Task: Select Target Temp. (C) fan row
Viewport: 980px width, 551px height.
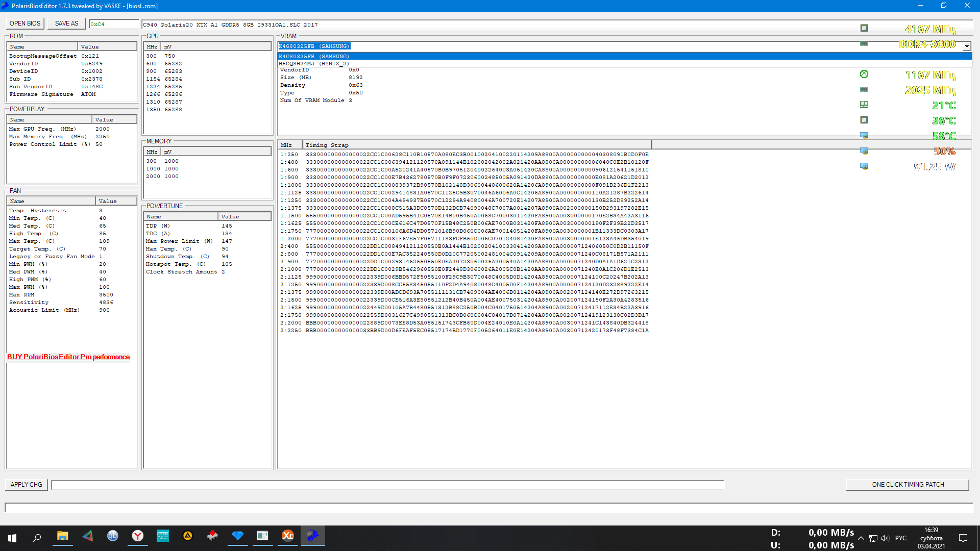Action: click(72, 248)
